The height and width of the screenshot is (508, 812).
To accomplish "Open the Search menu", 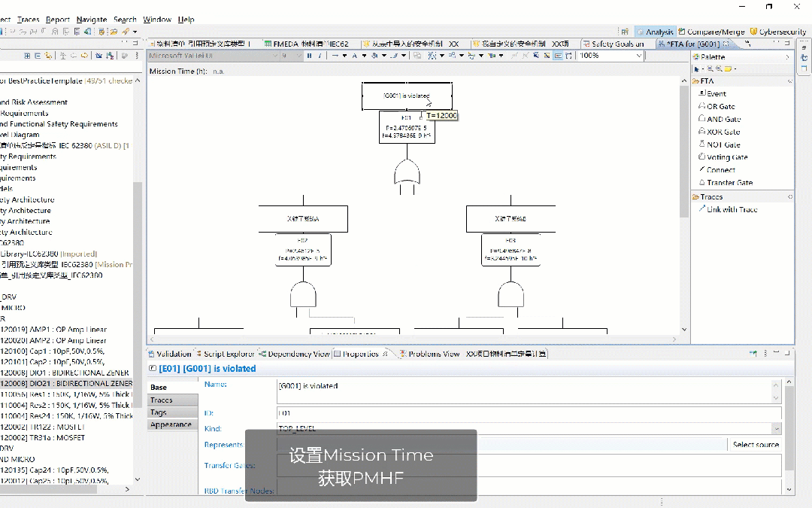I will (x=125, y=19).
